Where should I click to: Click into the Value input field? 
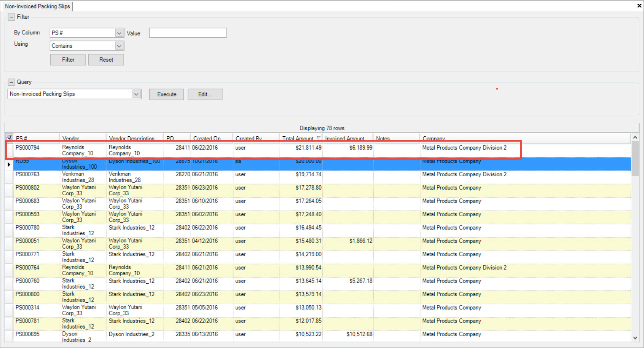188,33
